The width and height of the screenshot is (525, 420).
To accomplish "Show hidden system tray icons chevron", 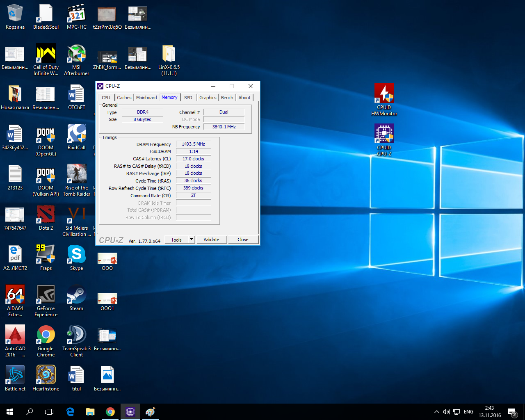I will click(x=436, y=412).
